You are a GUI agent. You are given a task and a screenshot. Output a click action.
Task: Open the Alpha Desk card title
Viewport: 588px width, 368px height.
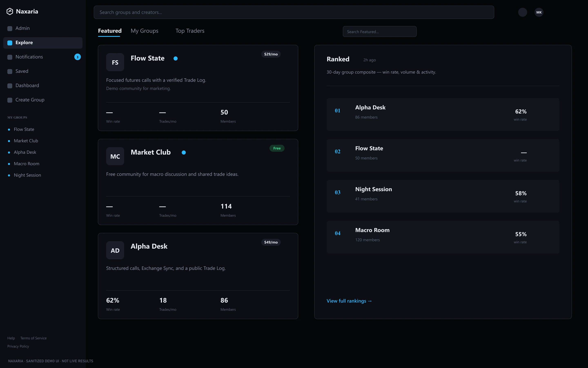click(149, 246)
